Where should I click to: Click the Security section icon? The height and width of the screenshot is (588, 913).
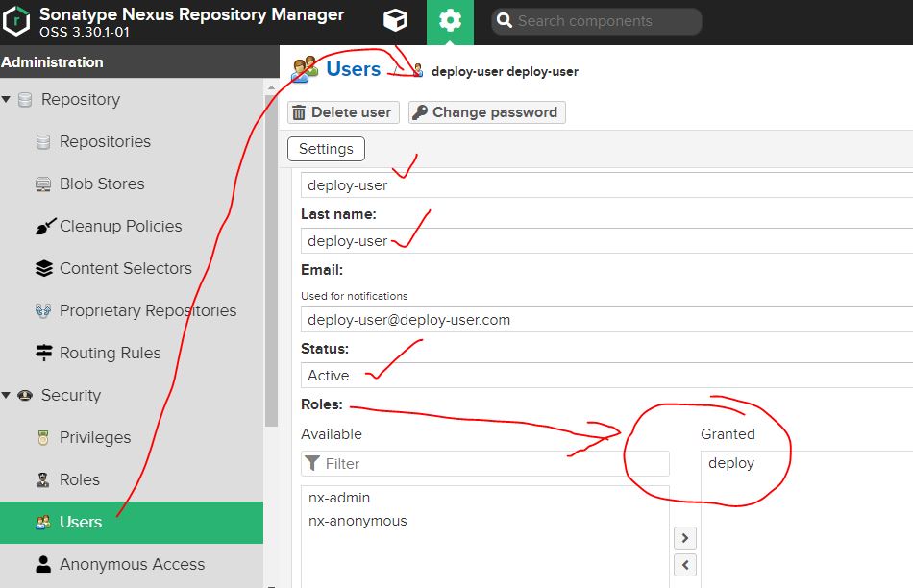pyautogui.click(x=25, y=395)
